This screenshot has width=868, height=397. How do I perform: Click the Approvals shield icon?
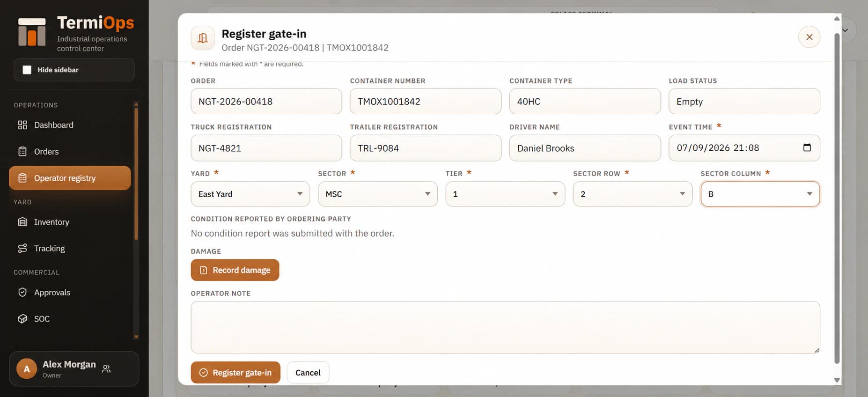(22, 293)
